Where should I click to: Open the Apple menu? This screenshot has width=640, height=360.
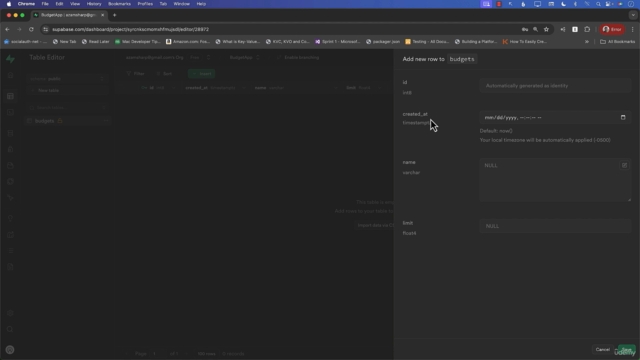(9, 4)
